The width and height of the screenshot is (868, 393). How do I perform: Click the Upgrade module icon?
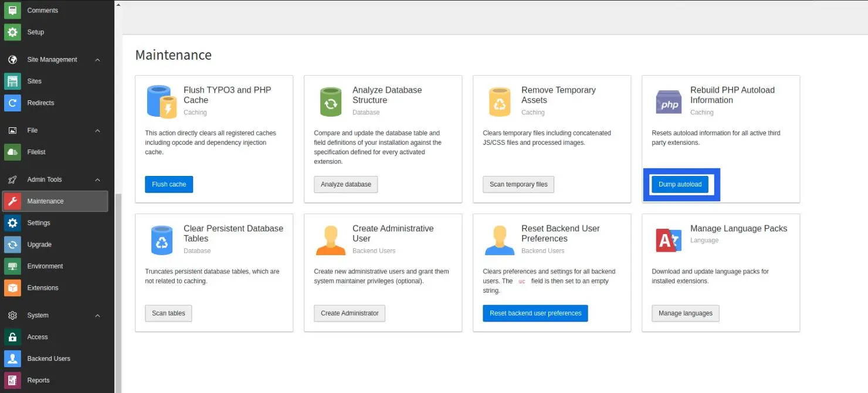12,245
